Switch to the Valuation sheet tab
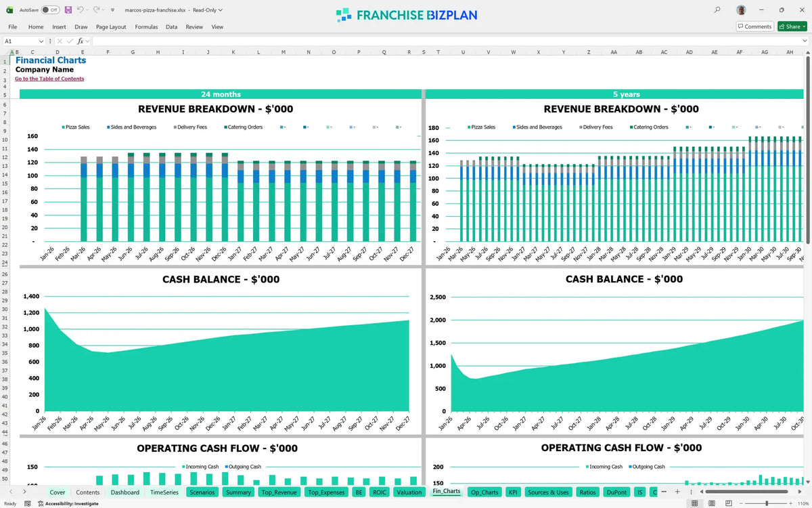This screenshot has width=812, height=508. [x=409, y=492]
